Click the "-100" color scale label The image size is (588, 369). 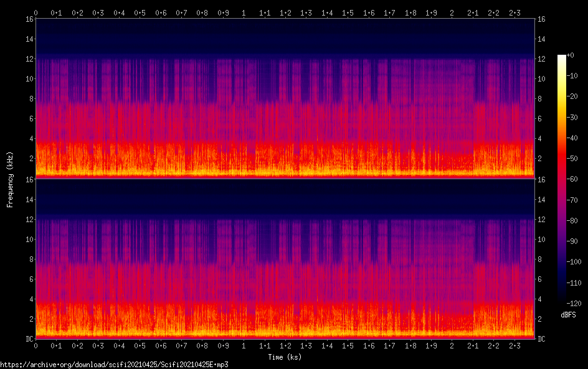pos(574,262)
